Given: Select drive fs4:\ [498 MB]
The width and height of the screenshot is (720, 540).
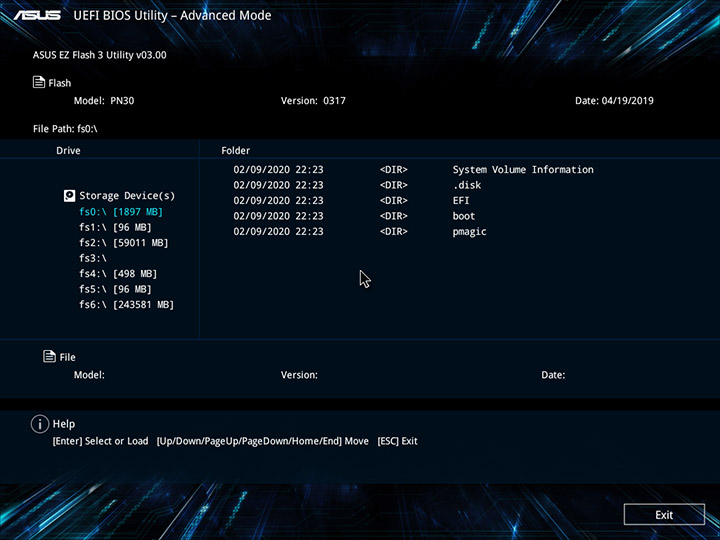Looking at the screenshot, I should (x=118, y=274).
